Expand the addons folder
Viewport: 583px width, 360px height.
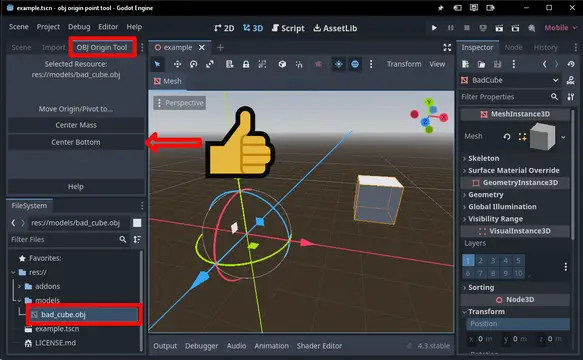click(x=19, y=286)
